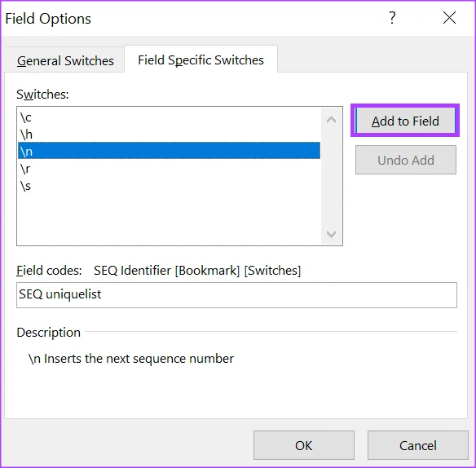This screenshot has width=476, height=468.
Task: Choose the \h switch entry
Action: tap(169, 135)
